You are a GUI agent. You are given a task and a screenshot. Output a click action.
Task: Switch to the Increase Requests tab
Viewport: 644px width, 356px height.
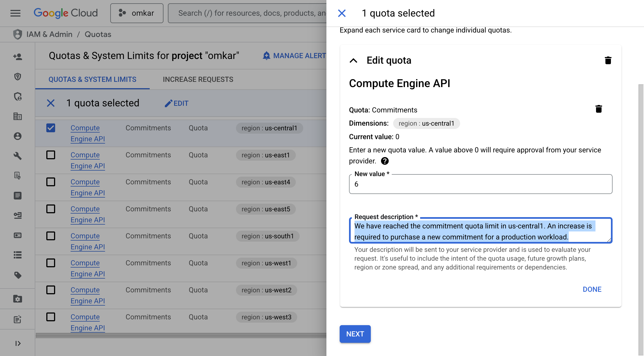(x=198, y=79)
